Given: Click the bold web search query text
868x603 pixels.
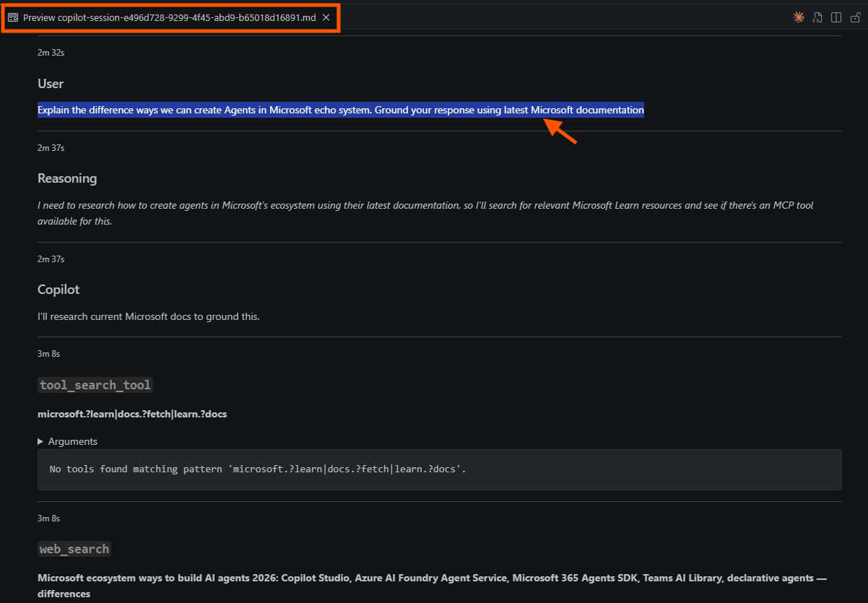Looking at the screenshot, I should pos(431,586).
